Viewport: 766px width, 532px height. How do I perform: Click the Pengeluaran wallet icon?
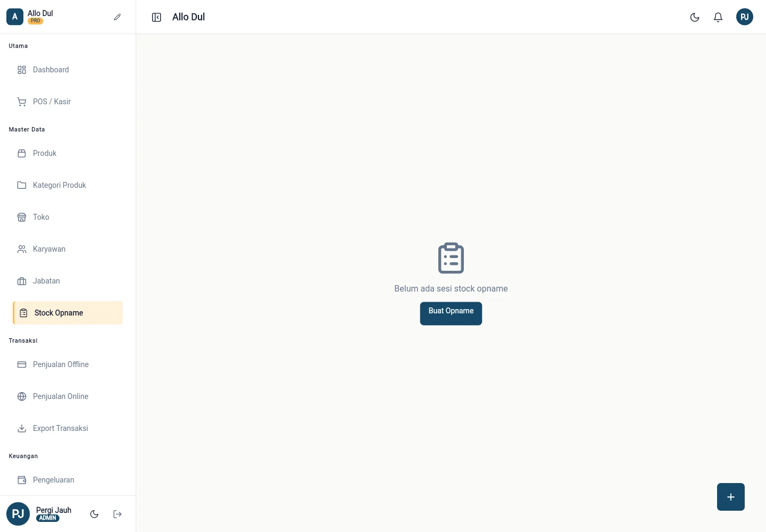coord(22,480)
